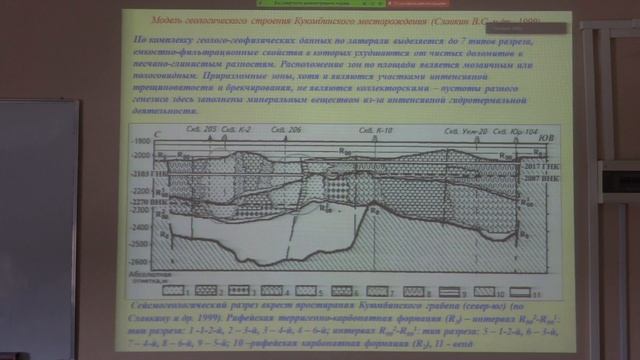
Task: Click well label "Скв. К-10"
Action: [x=376, y=131]
